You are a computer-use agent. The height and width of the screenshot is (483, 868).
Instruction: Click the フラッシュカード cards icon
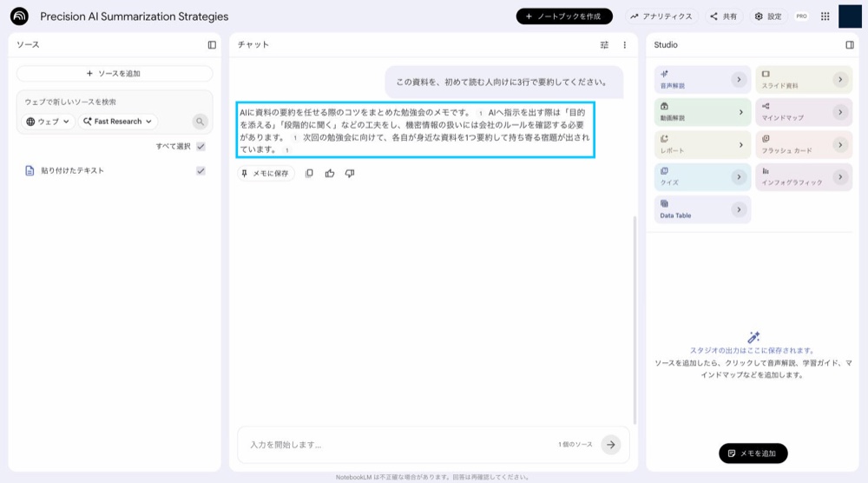(x=766, y=138)
